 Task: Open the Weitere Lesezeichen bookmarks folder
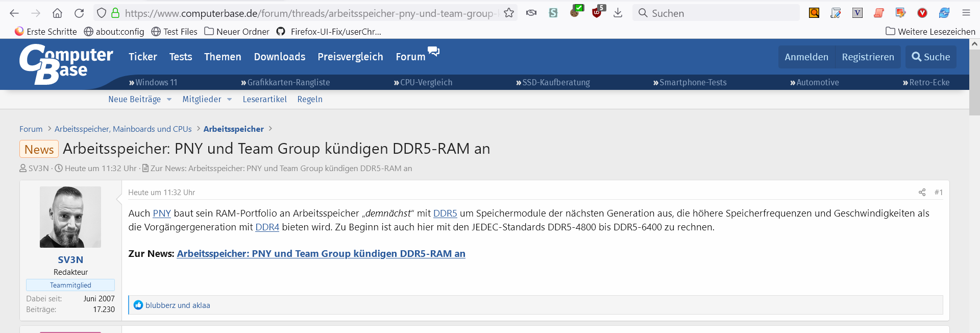(x=930, y=32)
